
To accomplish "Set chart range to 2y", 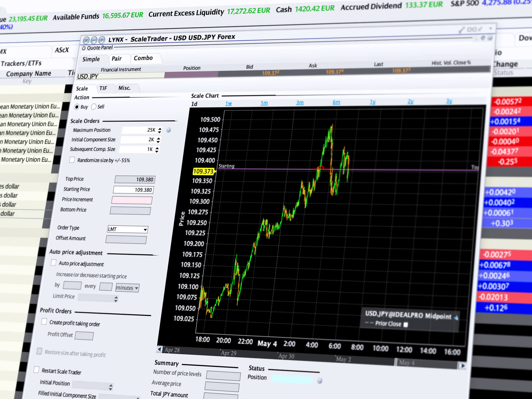I will pyautogui.click(x=411, y=101).
